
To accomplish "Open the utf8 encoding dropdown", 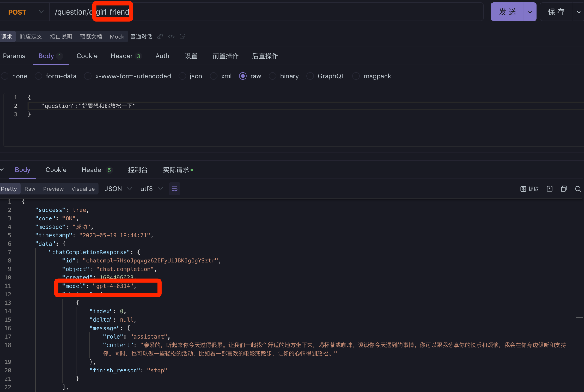I will 151,189.
